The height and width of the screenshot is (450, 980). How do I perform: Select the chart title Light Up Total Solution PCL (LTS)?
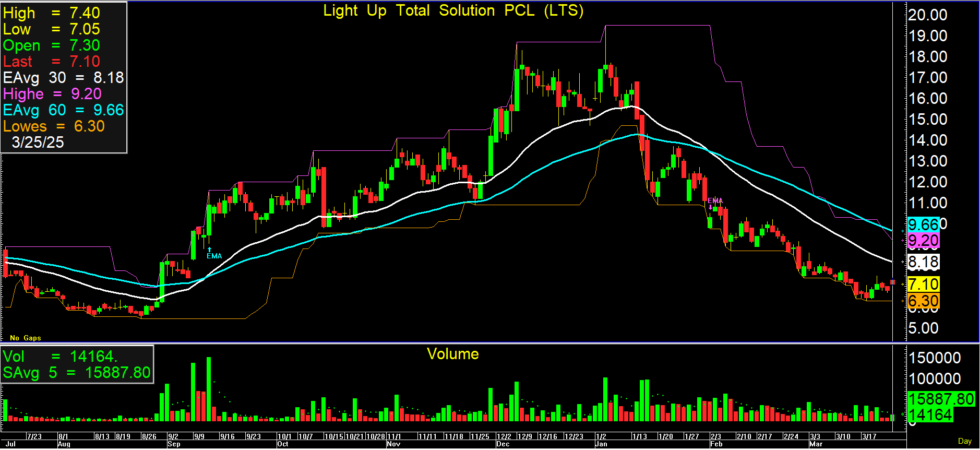click(453, 11)
